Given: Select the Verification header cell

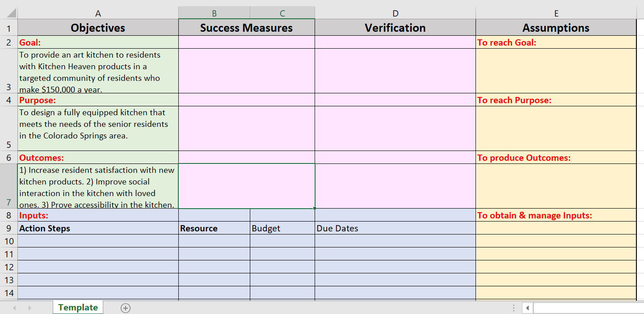Looking at the screenshot, I should (x=395, y=28).
